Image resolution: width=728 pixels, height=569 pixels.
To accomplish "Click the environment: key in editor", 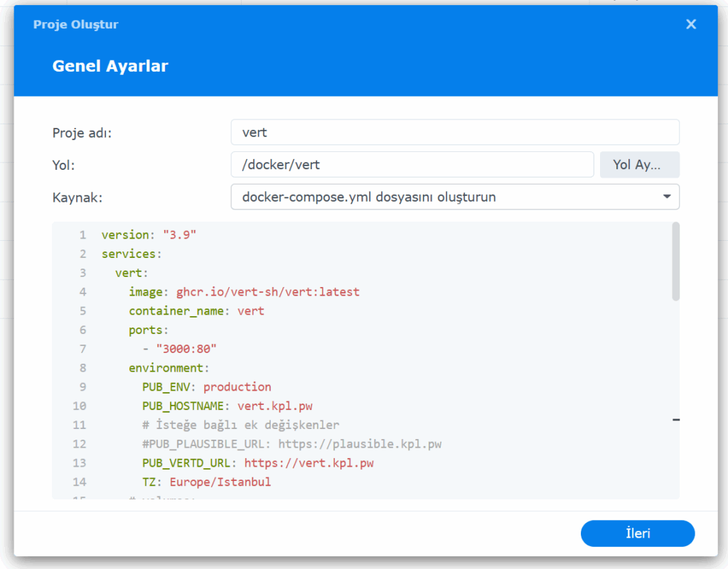I will (168, 368).
